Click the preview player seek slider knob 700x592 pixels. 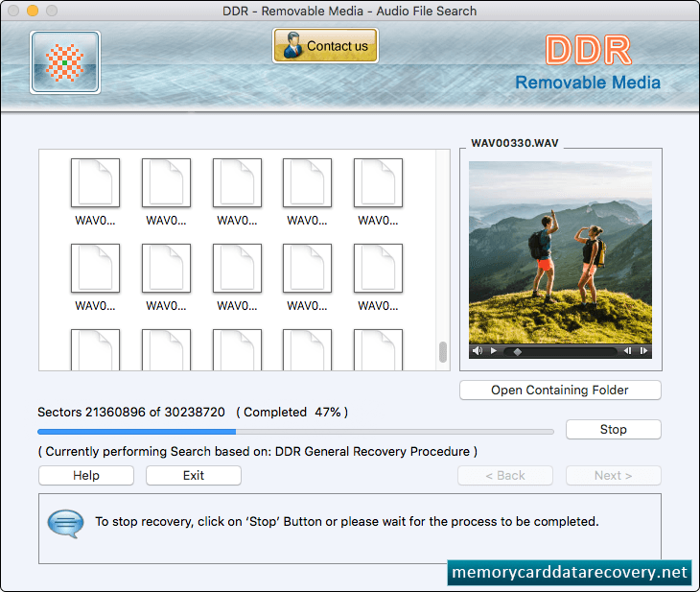tap(518, 351)
